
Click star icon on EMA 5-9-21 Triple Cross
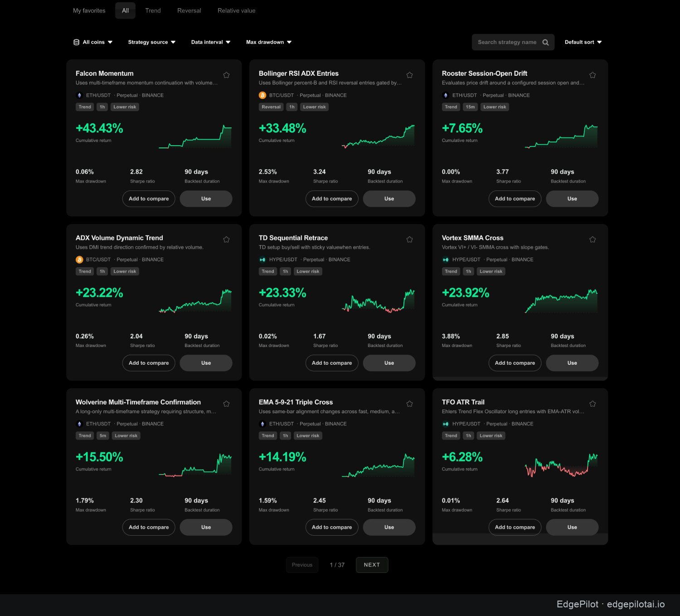409,403
